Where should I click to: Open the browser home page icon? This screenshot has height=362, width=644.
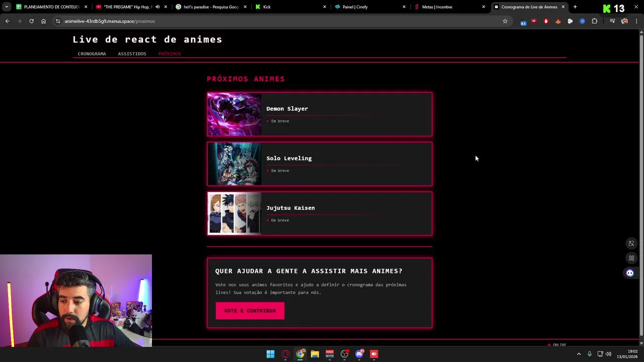pyautogui.click(x=43, y=21)
